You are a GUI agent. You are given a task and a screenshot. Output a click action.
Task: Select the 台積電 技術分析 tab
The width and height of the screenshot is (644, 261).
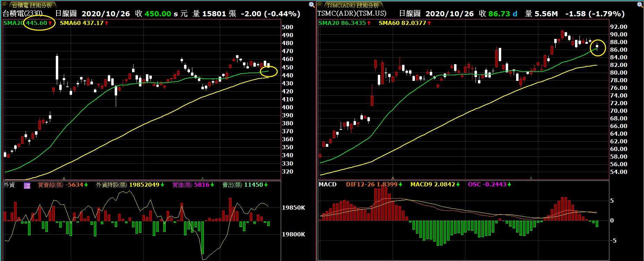(32, 5)
